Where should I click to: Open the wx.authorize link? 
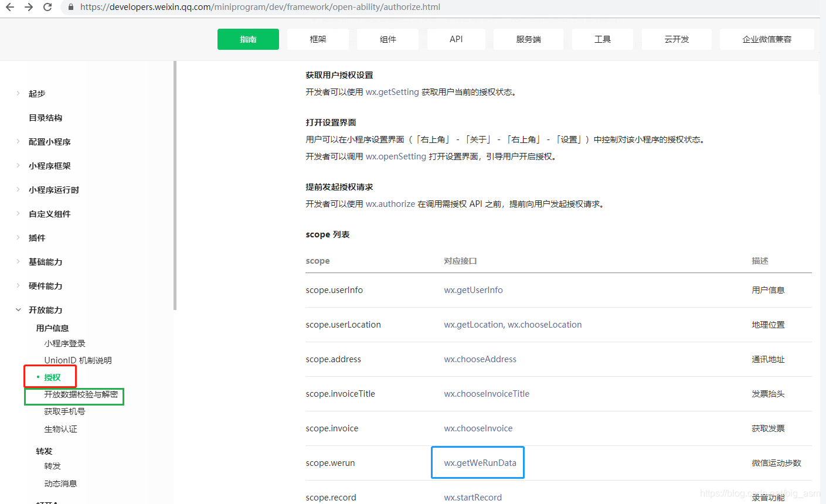(x=390, y=204)
